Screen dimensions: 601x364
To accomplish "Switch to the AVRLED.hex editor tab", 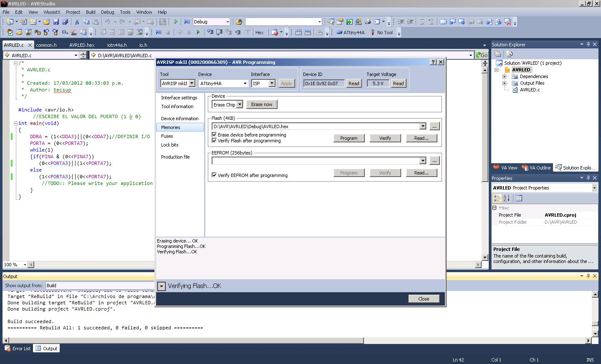I will [82, 45].
